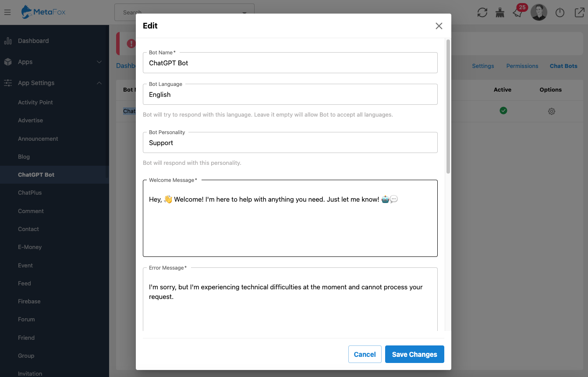Click into the Welcome Message textarea
The image size is (588, 377).
point(290,218)
